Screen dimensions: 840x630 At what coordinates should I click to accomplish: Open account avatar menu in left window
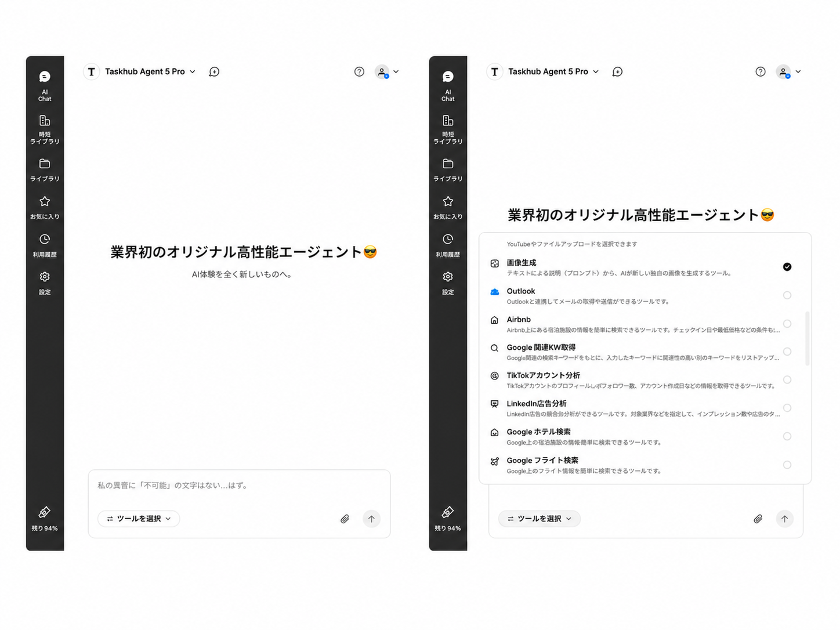(387, 72)
